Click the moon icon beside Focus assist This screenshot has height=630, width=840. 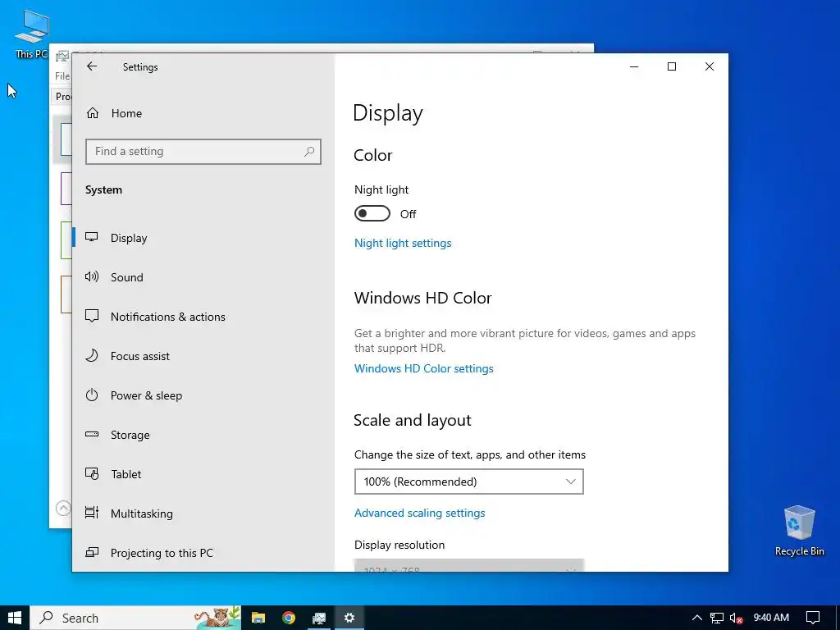(92, 356)
